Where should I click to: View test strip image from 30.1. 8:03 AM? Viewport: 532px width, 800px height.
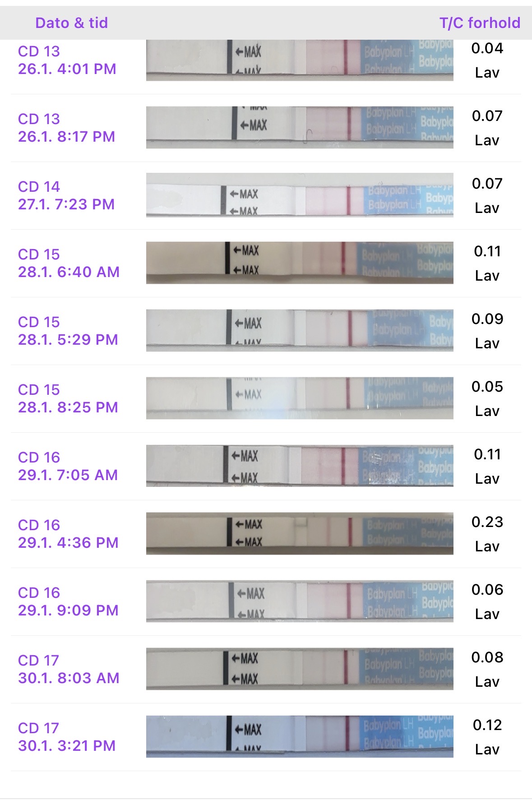(x=300, y=669)
